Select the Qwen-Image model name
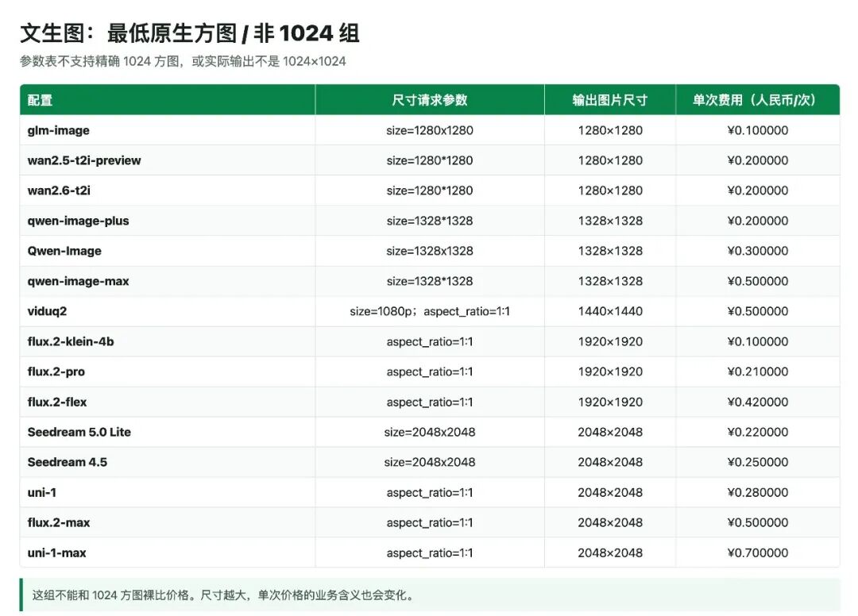 pos(64,251)
